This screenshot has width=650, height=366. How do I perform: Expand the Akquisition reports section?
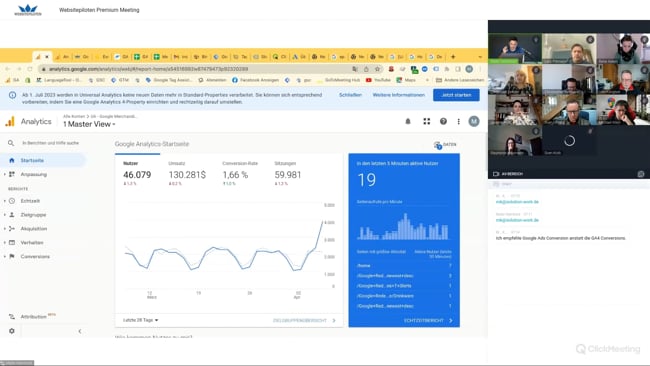[5, 229]
